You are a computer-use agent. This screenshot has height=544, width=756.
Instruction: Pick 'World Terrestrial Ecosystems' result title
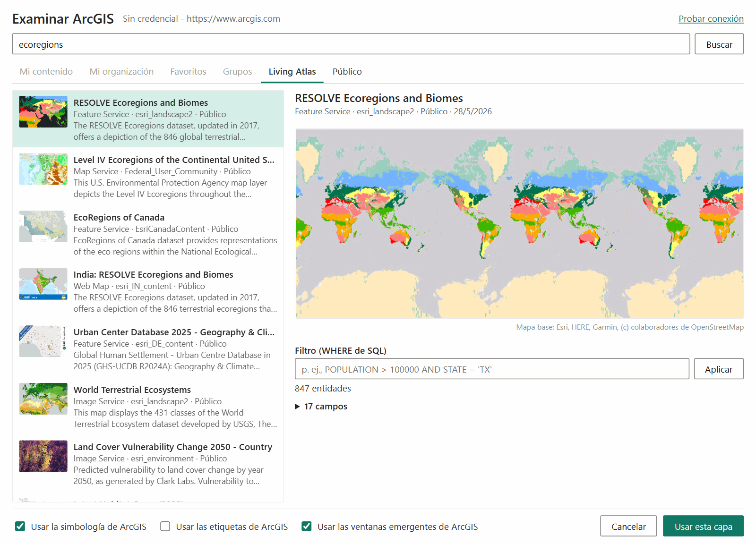click(132, 390)
